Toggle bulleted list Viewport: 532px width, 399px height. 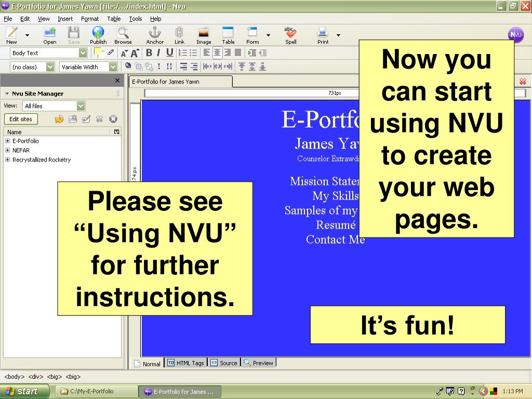coord(193,53)
